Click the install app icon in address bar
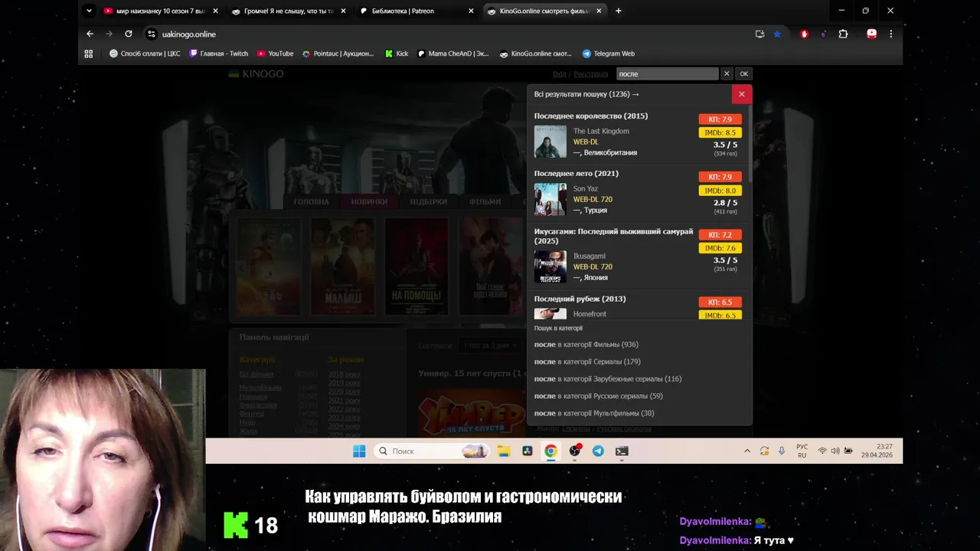980x551 pixels. click(x=759, y=34)
